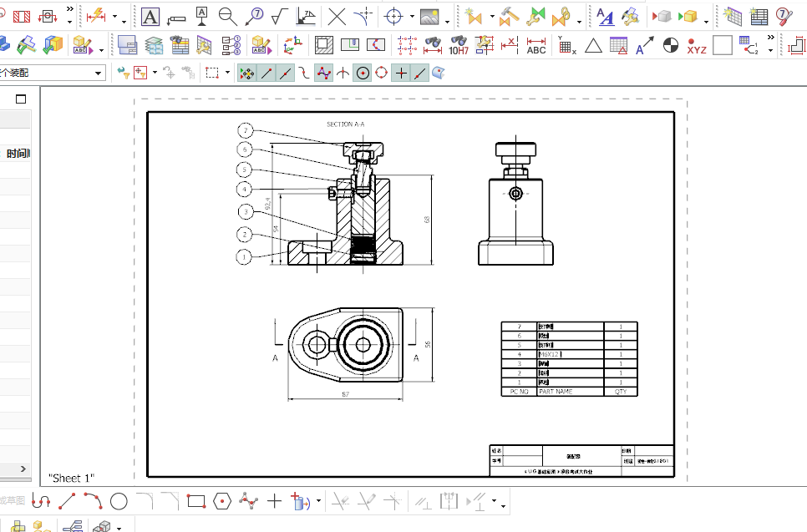Click the "SECTION A-A" view label
The width and height of the screenshot is (807, 532).
(x=345, y=124)
